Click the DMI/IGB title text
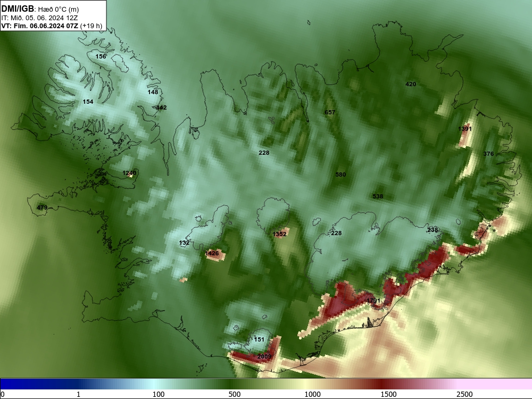This screenshot has height=399, width=532. click(18, 9)
